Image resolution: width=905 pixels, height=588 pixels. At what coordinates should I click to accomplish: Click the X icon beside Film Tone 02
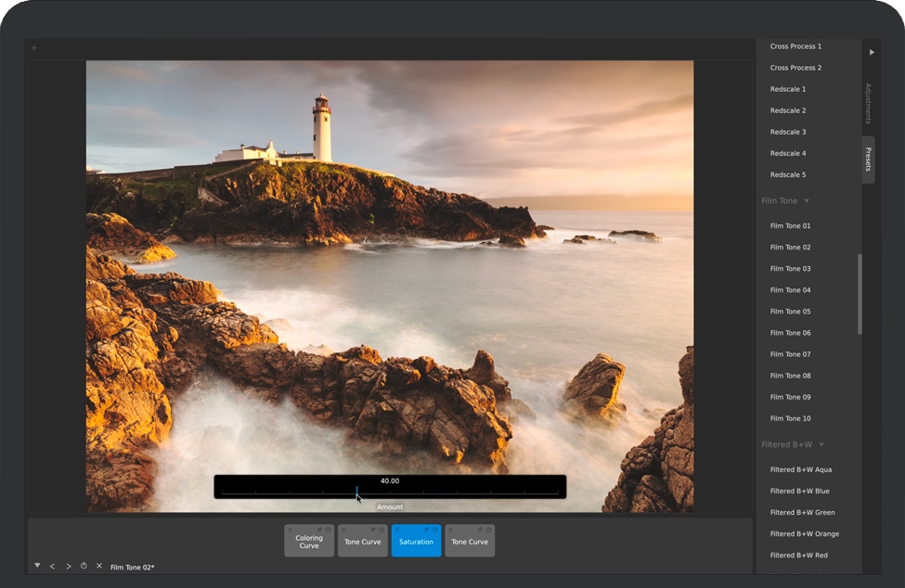99,566
